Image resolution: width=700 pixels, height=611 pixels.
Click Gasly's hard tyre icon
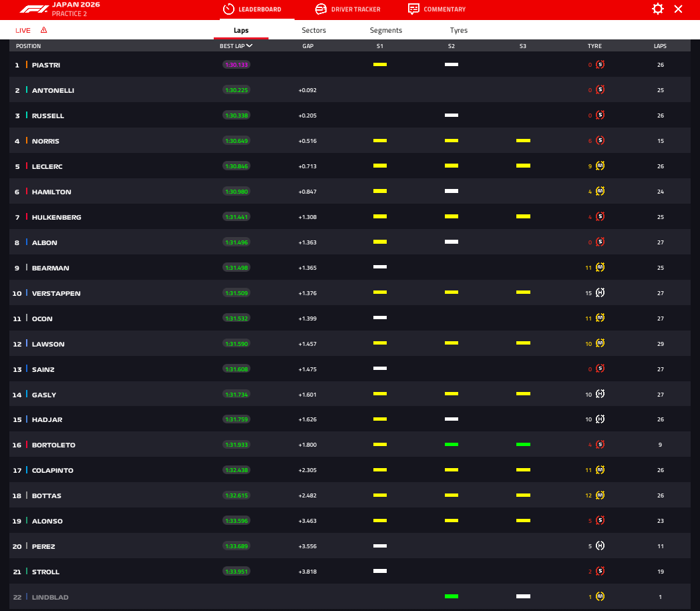[x=600, y=394]
